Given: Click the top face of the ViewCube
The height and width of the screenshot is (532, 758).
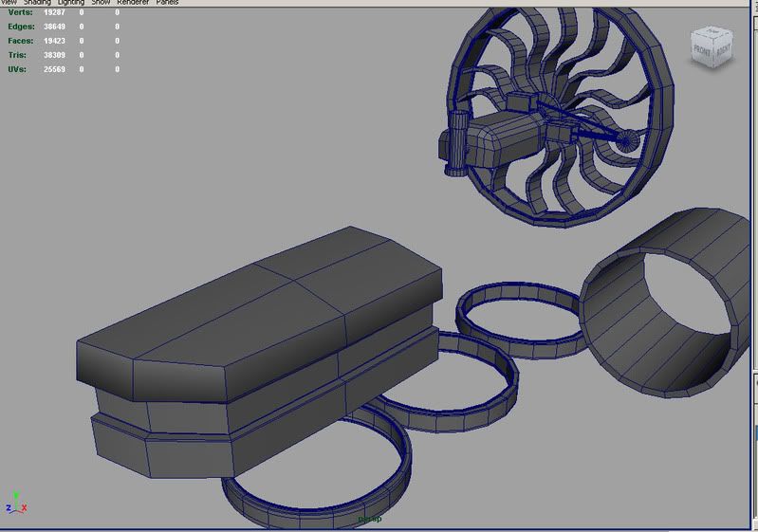Looking at the screenshot, I should point(713,32).
